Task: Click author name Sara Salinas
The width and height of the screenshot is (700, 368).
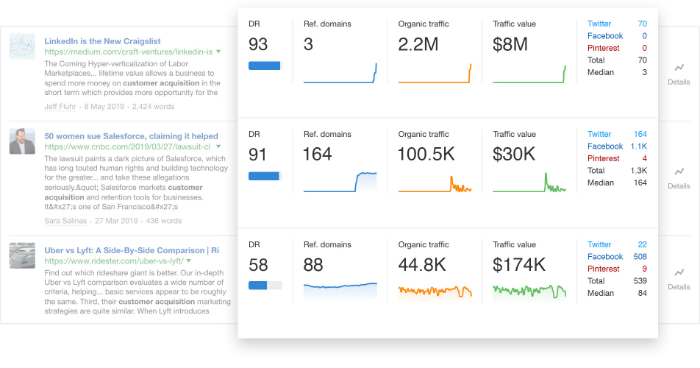Action: click(66, 221)
